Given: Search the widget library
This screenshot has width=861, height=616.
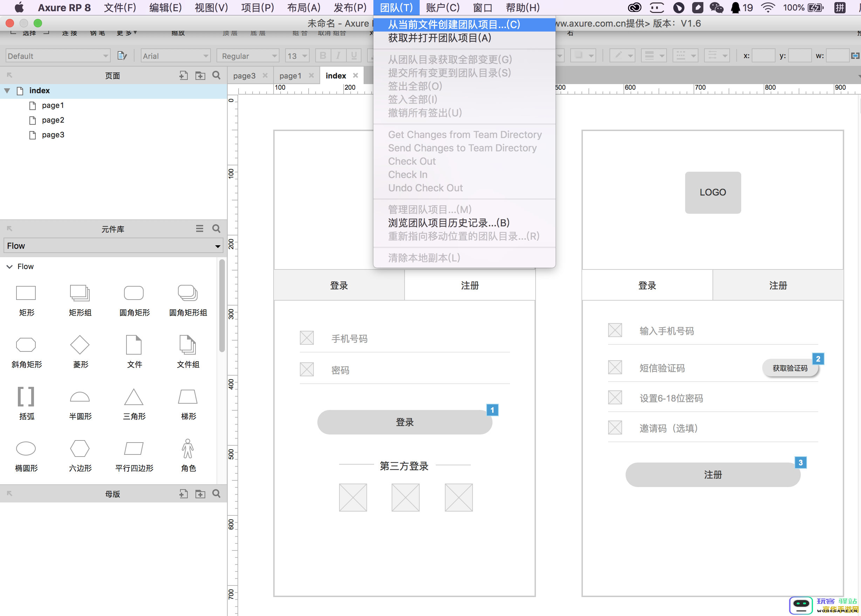Looking at the screenshot, I should pyautogui.click(x=216, y=228).
